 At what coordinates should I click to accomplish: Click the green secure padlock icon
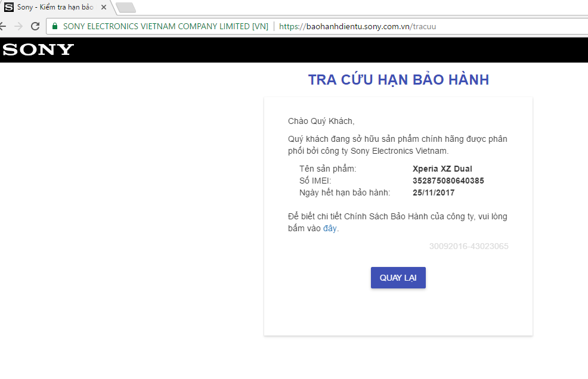(55, 26)
